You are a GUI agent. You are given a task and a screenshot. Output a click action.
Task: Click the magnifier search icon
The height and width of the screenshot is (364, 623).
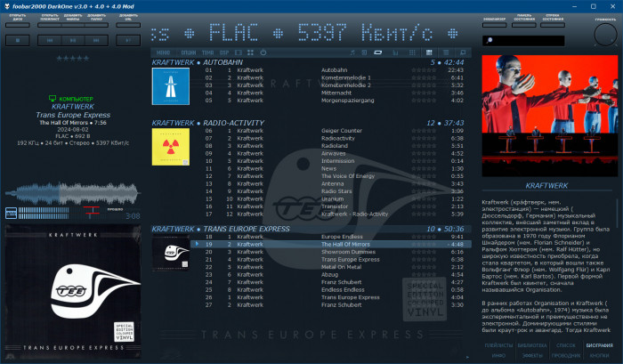point(489,41)
